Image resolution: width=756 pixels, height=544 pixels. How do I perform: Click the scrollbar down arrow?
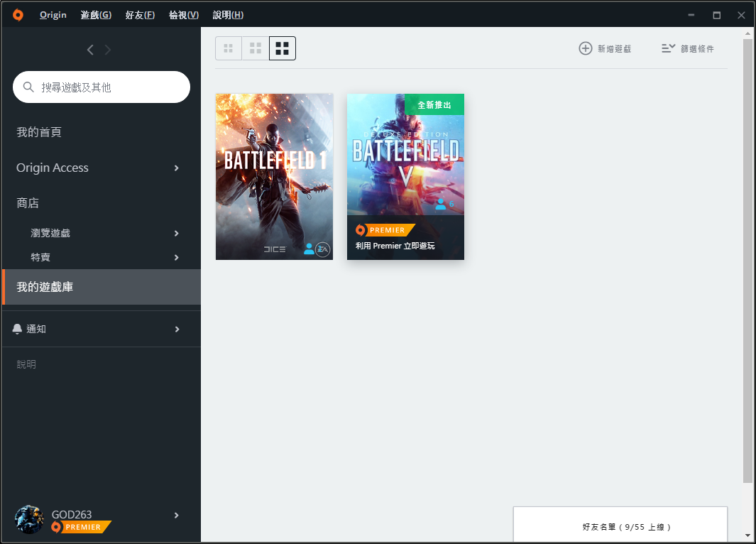pos(747,535)
